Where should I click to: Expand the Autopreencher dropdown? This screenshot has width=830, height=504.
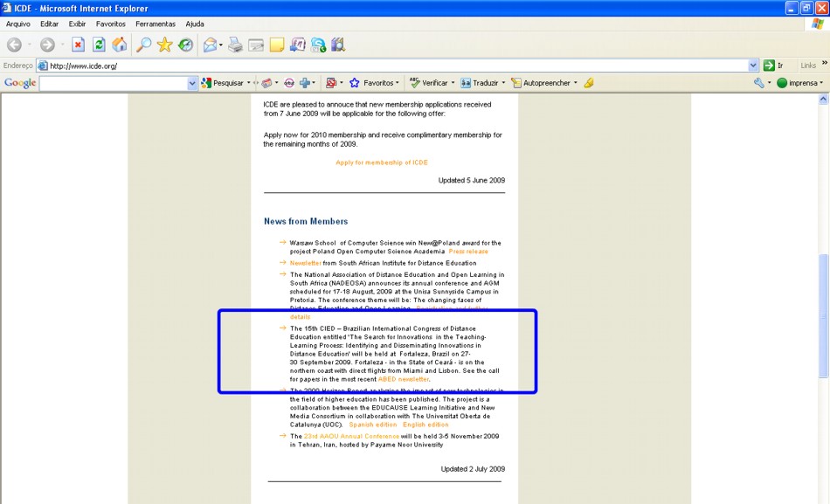click(576, 83)
